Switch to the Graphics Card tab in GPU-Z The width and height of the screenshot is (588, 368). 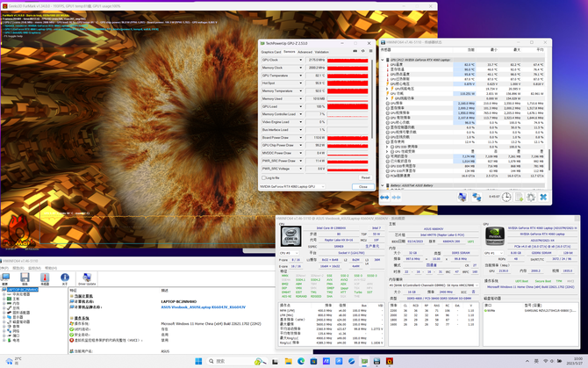tap(271, 52)
